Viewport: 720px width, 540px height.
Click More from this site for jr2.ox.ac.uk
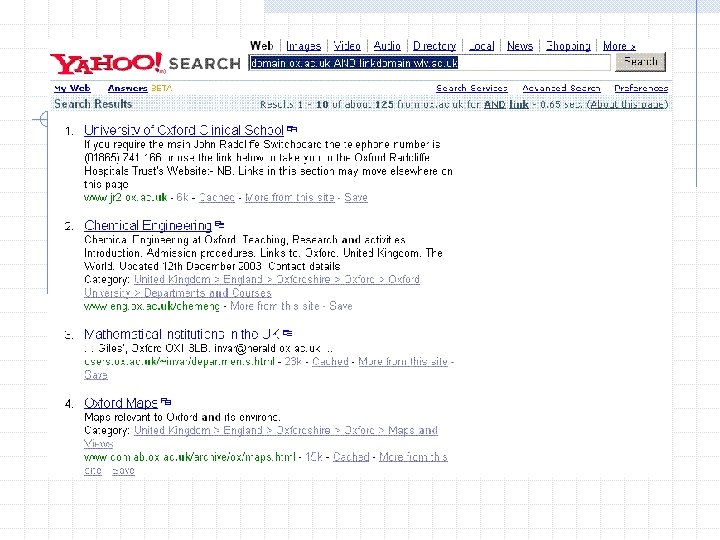[290, 197]
